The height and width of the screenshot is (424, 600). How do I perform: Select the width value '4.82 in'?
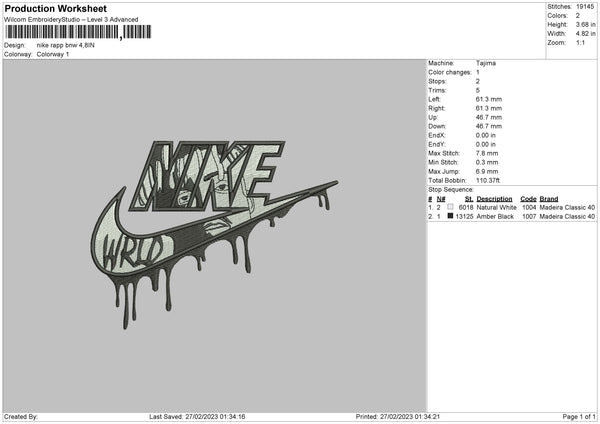click(585, 34)
